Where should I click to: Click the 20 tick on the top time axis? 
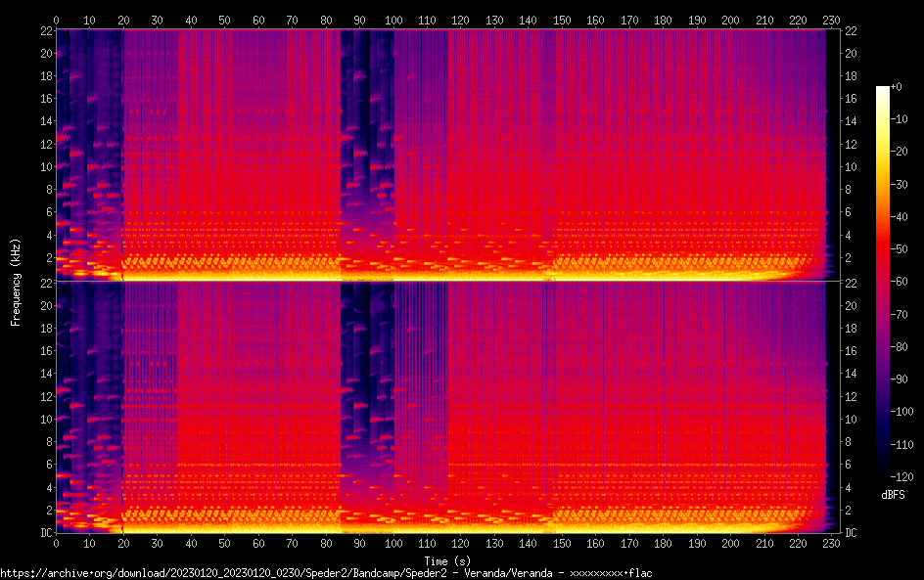[123, 19]
